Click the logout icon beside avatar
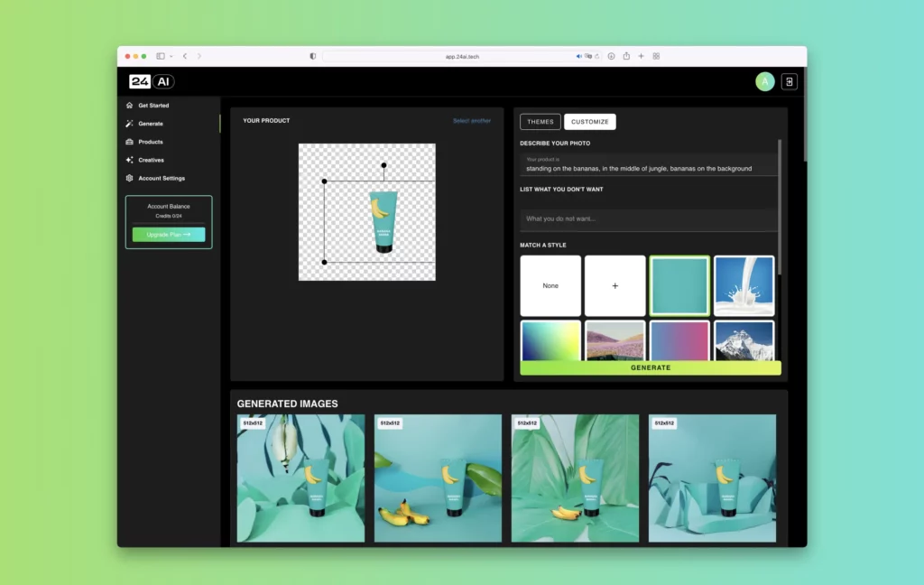Image resolution: width=924 pixels, height=585 pixels. (x=789, y=81)
